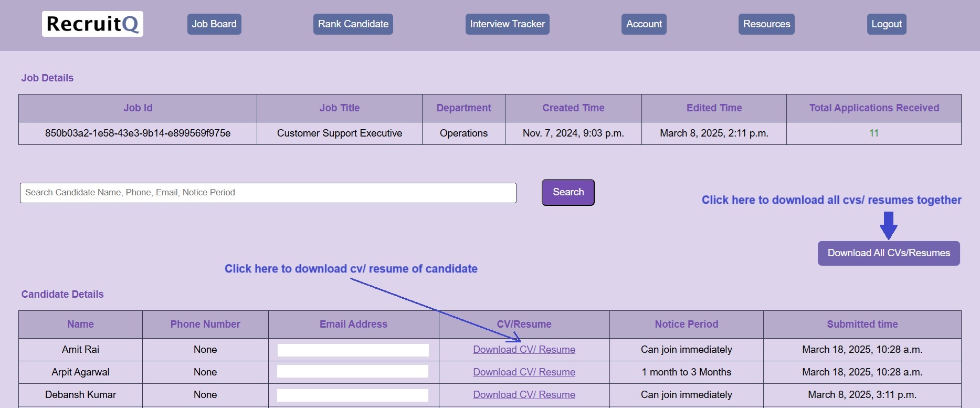Click Amit Rai's submitted time cell
The width and height of the screenshot is (980, 408).
862,350
